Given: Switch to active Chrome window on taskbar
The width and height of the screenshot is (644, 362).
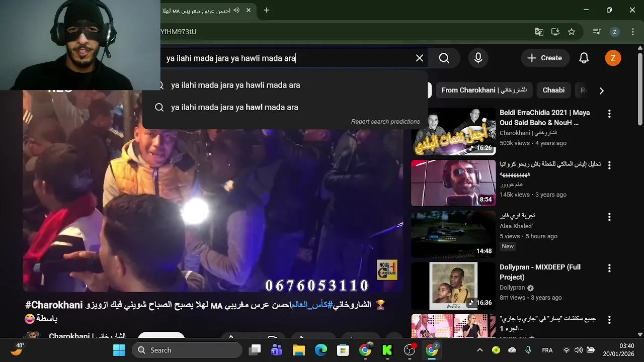Looking at the screenshot, I should click(432, 350).
